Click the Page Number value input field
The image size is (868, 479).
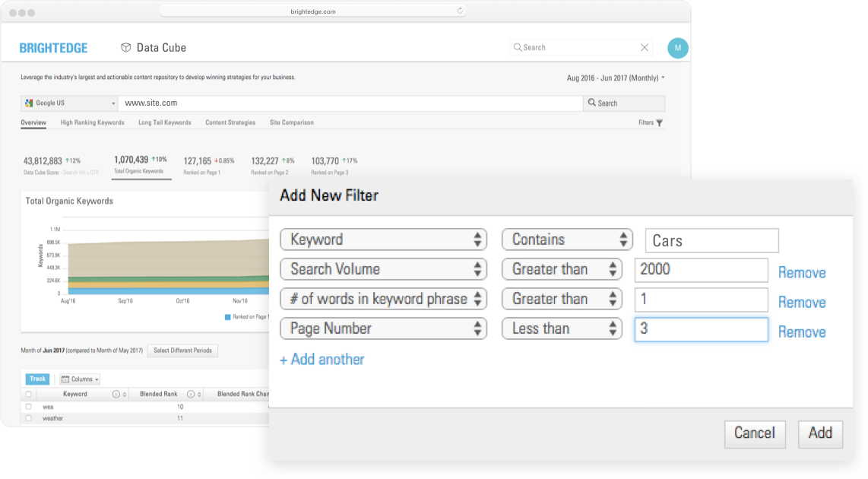[x=701, y=328]
